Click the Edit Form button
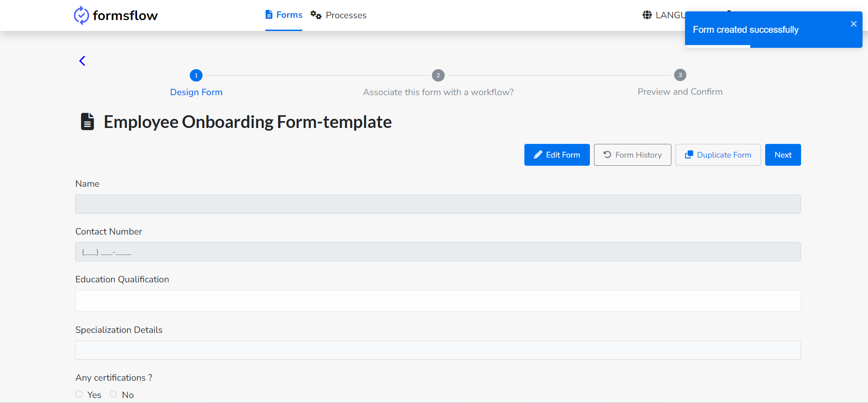868x403 pixels. [x=557, y=155]
